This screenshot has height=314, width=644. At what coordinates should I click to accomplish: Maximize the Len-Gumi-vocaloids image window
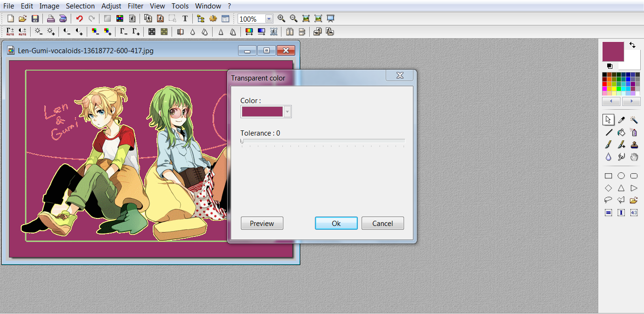tap(266, 50)
